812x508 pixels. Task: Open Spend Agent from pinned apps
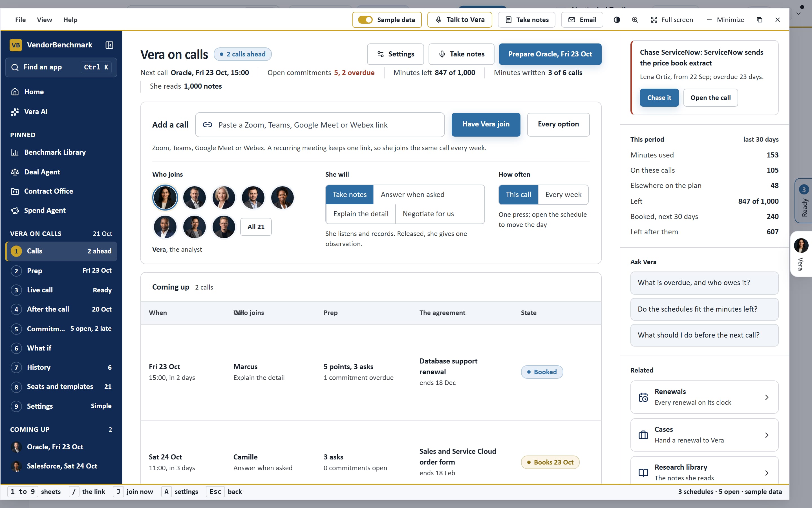[61, 210]
